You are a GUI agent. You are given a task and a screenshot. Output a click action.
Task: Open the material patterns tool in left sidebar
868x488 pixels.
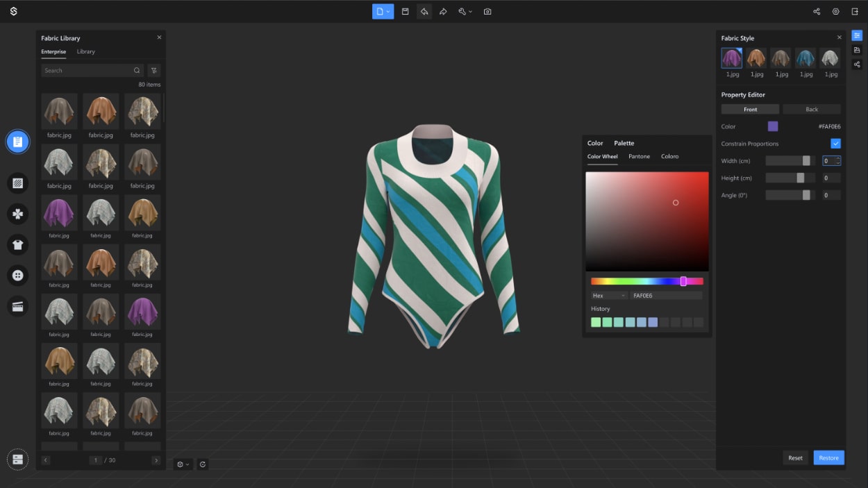coord(17,183)
